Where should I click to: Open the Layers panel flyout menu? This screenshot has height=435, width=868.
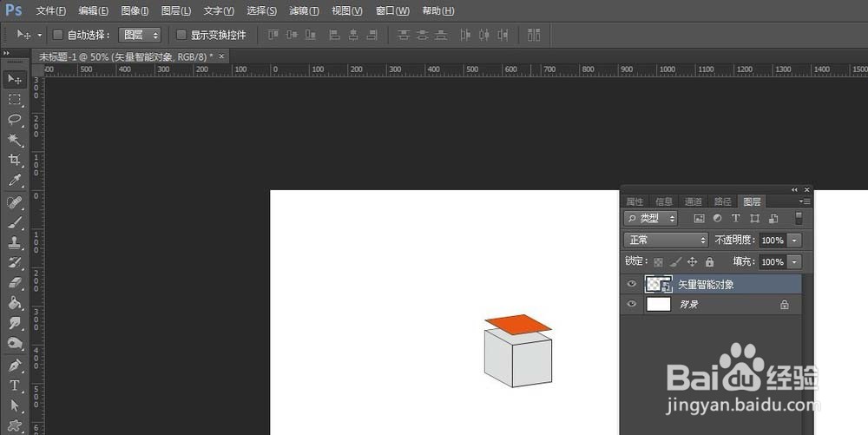point(806,201)
